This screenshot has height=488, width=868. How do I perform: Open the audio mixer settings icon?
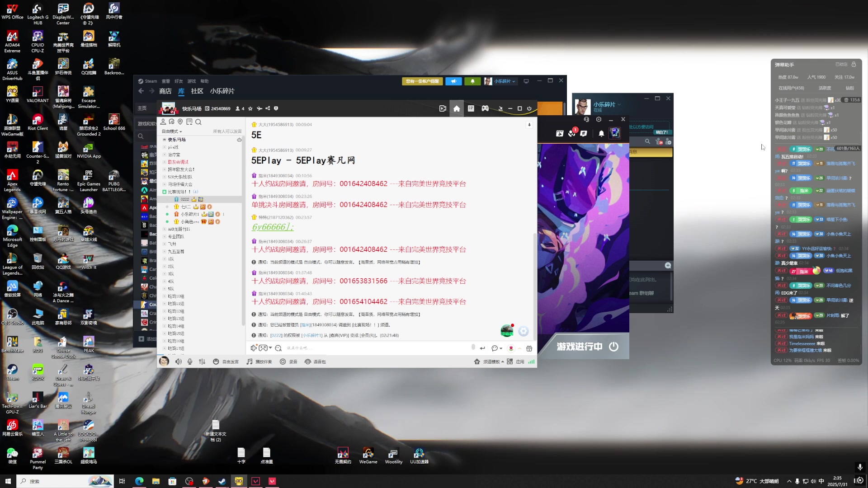click(202, 361)
